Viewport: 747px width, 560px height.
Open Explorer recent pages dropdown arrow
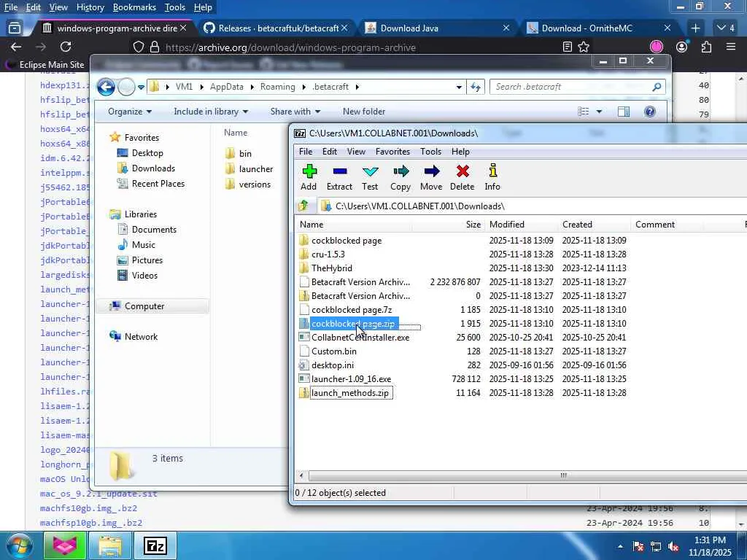(x=141, y=87)
